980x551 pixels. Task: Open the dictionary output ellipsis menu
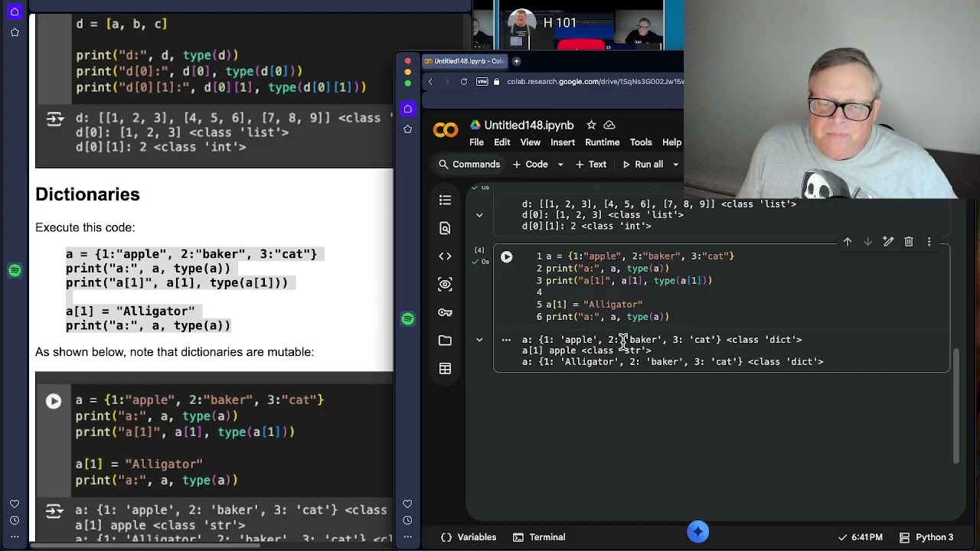tap(506, 340)
